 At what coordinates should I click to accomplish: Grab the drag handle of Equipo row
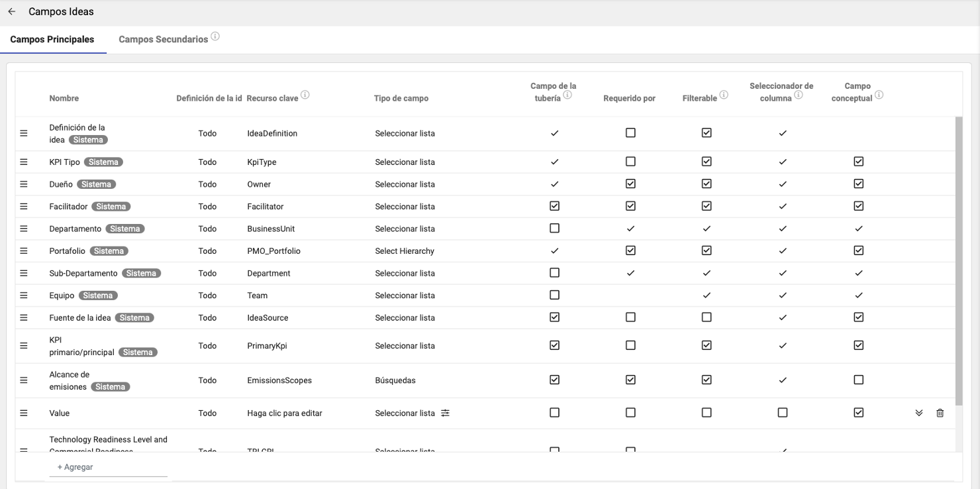tap(24, 296)
